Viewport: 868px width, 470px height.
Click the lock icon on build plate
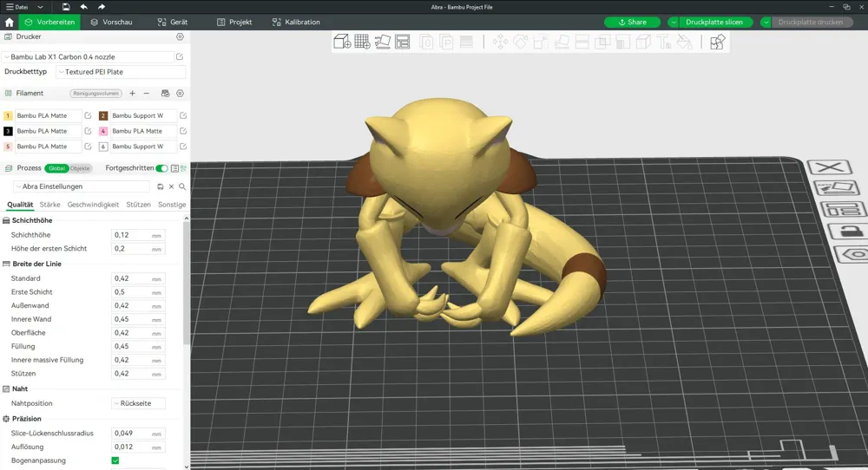pyautogui.click(x=844, y=231)
